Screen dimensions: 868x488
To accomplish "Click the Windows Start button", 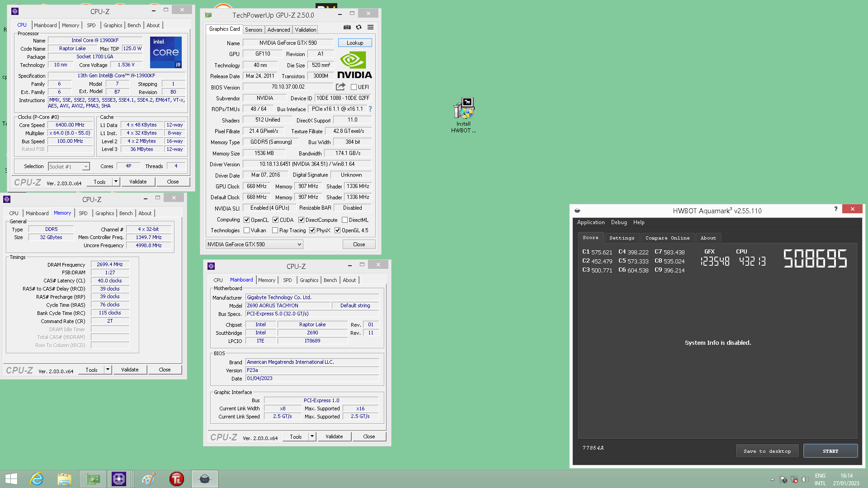I will (x=11, y=479).
